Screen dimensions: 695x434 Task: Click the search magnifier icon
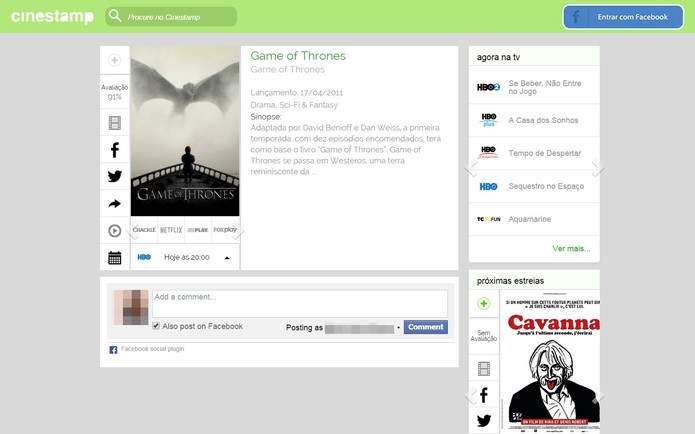pos(115,16)
